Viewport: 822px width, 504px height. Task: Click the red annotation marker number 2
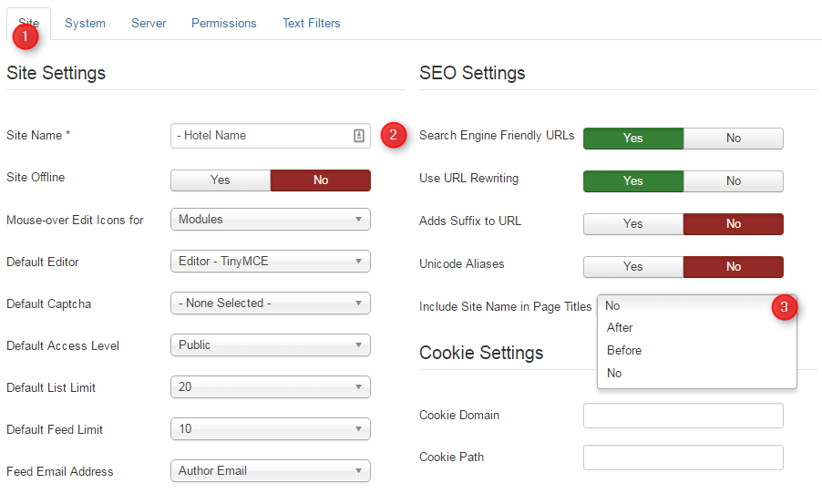click(393, 135)
